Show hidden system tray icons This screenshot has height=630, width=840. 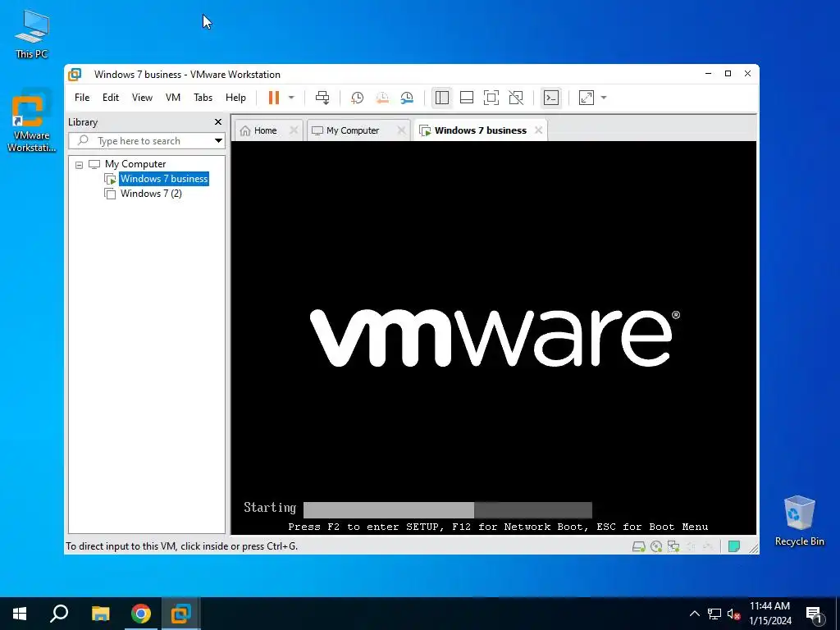[694, 614]
